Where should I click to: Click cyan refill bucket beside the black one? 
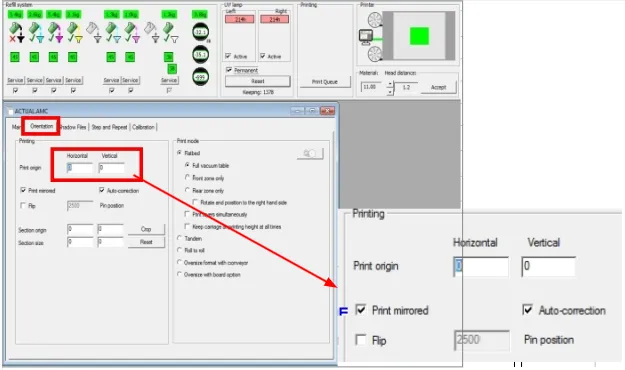click(35, 32)
